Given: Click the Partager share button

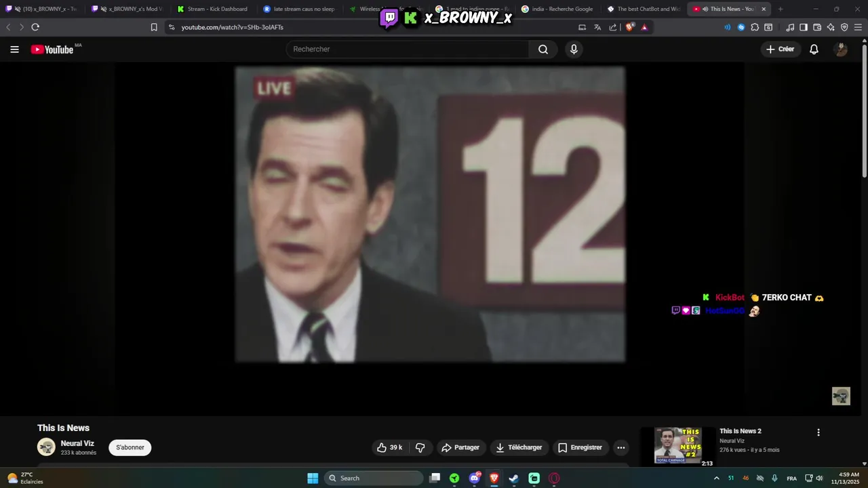Looking at the screenshot, I should click(x=460, y=447).
